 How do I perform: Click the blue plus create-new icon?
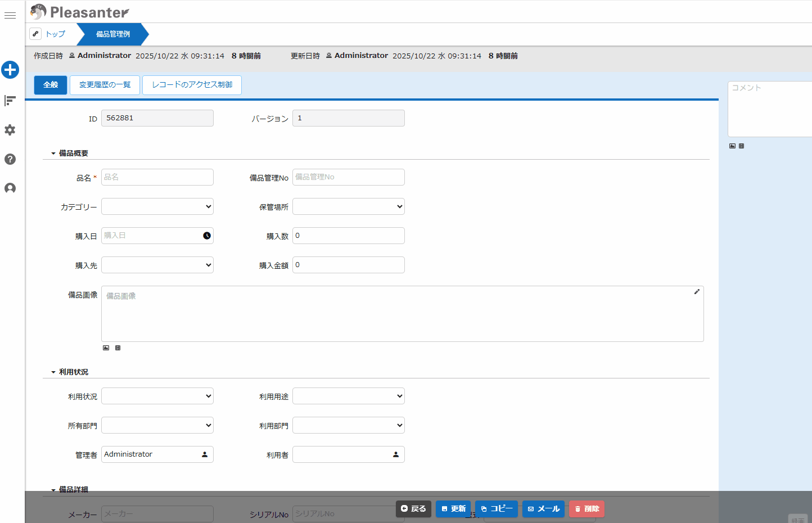10,70
